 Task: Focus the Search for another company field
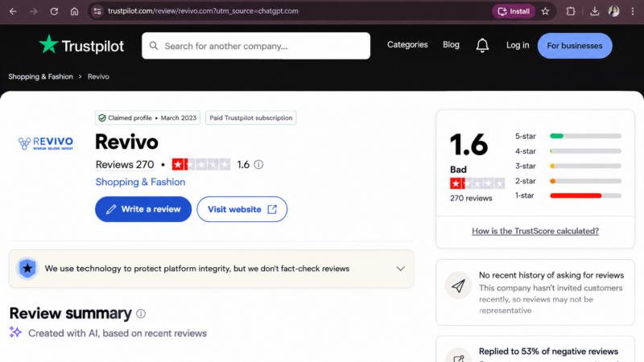[256, 46]
